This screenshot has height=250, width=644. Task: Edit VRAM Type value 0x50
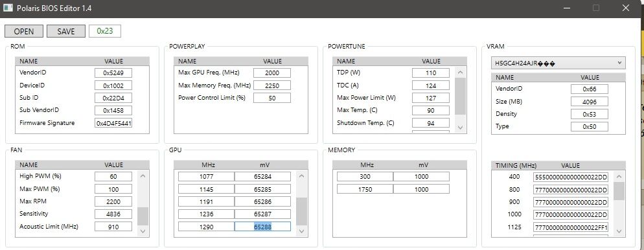590,126
